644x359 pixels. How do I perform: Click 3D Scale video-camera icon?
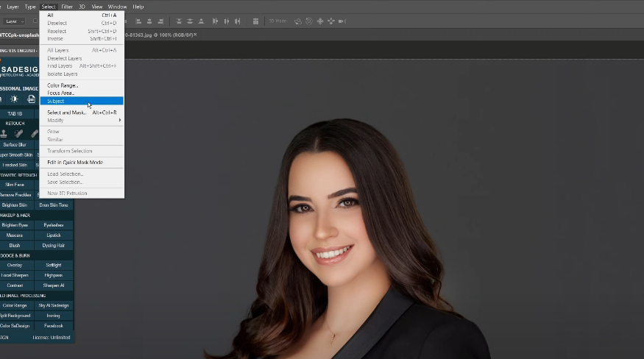click(x=342, y=21)
